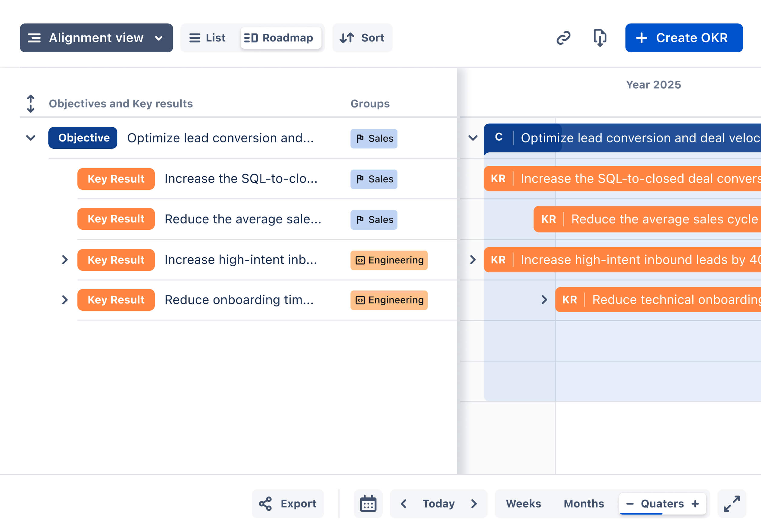Click the Objective badge
The height and width of the screenshot is (532, 761).
(83, 138)
